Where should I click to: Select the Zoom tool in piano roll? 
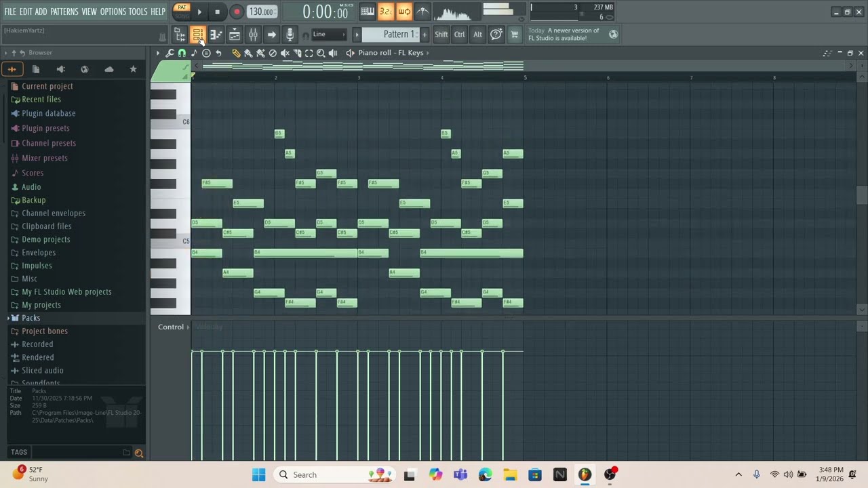tap(321, 53)
